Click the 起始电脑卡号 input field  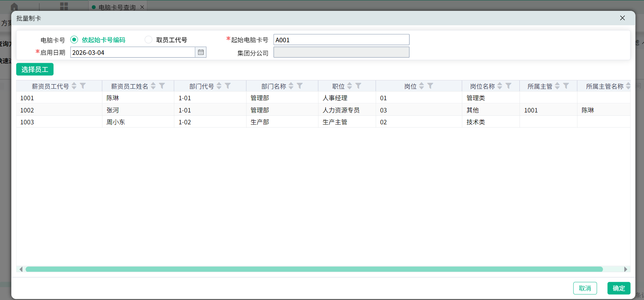coord(341,40)
